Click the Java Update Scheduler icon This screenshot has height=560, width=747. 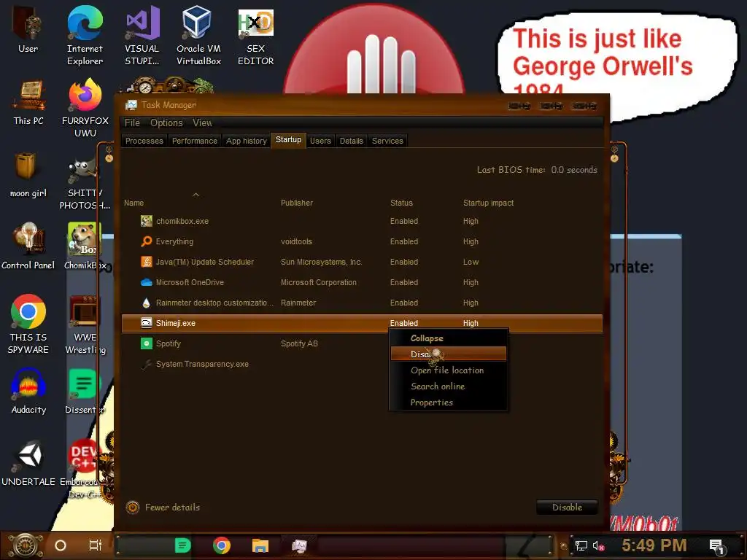point(146,262)
